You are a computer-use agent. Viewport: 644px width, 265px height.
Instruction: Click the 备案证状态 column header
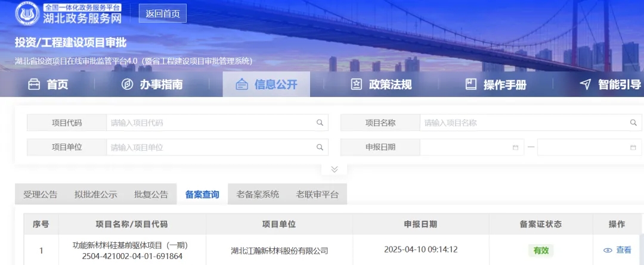pos(541,225)
